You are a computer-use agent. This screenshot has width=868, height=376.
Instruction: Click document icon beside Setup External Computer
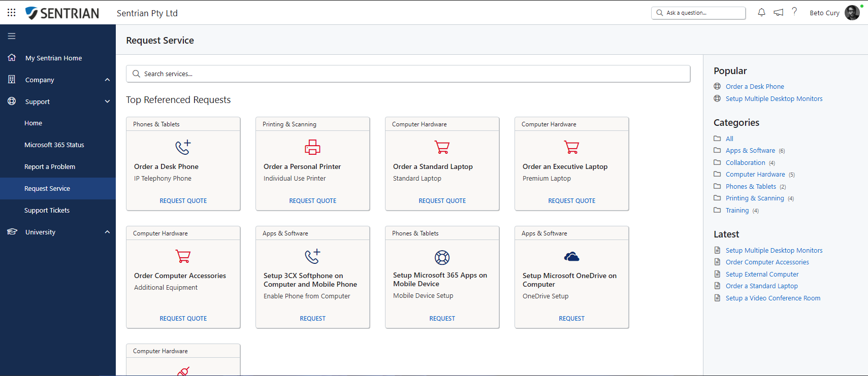pos(717,274)
